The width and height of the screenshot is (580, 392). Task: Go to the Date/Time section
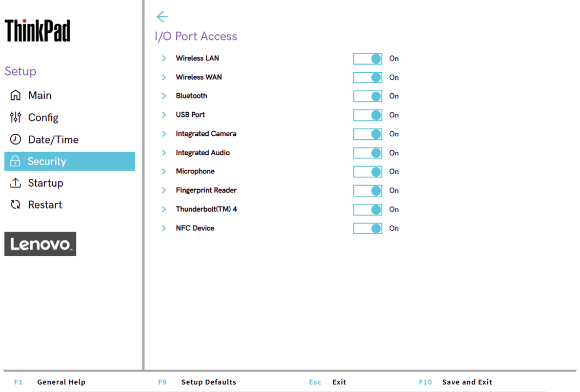point(53,140)
